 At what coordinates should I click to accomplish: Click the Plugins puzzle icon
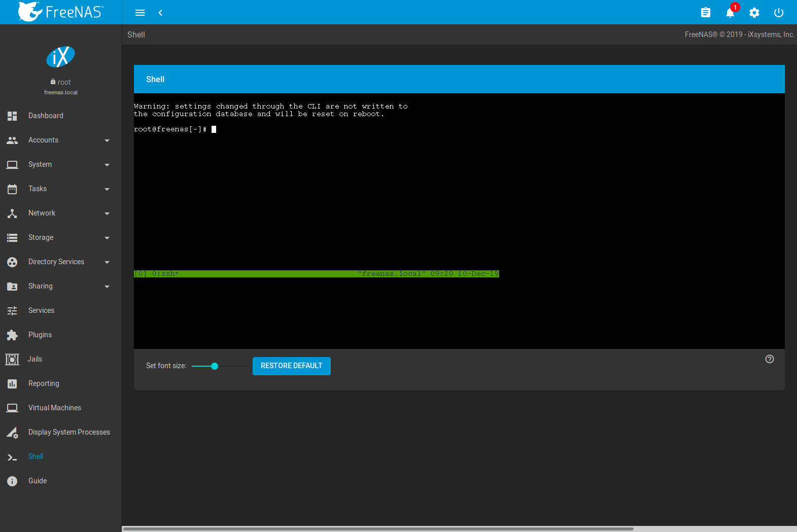coord(12,335)
